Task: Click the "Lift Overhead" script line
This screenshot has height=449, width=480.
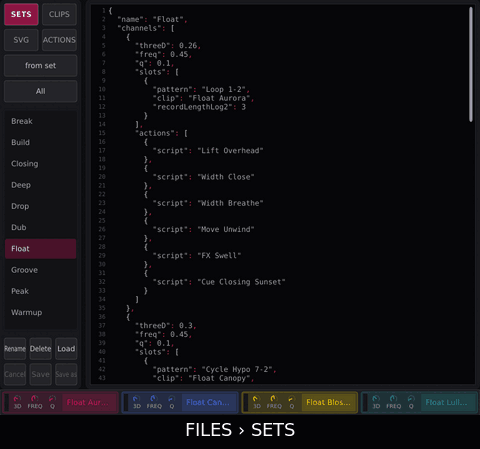Action: 208,151
